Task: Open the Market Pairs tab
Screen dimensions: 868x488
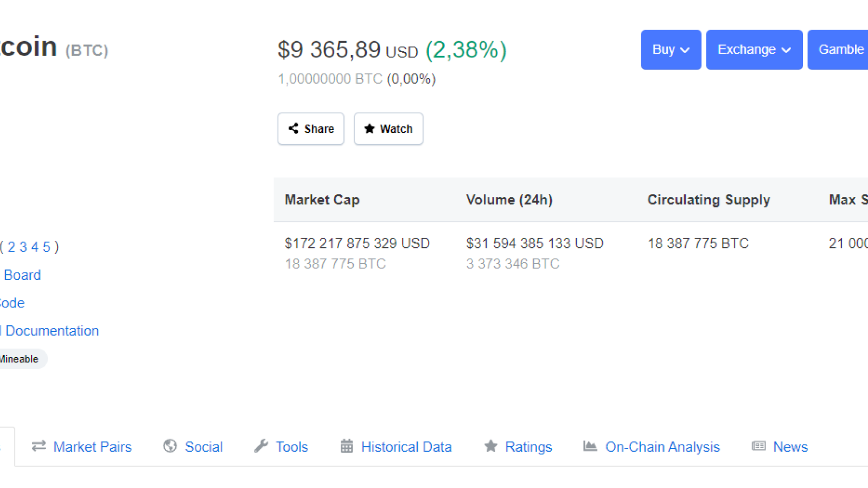Action: click(81, 447)
